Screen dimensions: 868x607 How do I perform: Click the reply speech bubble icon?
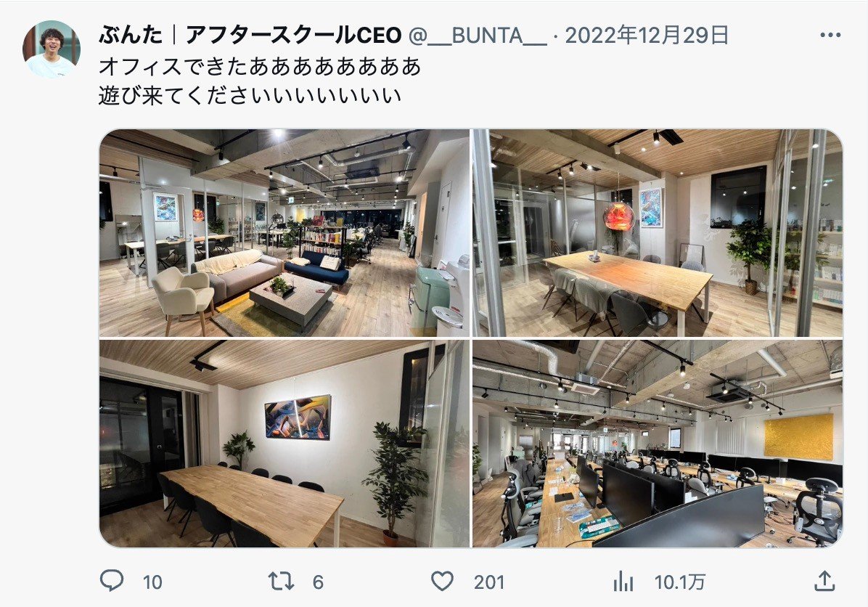(x=111, y=581)
